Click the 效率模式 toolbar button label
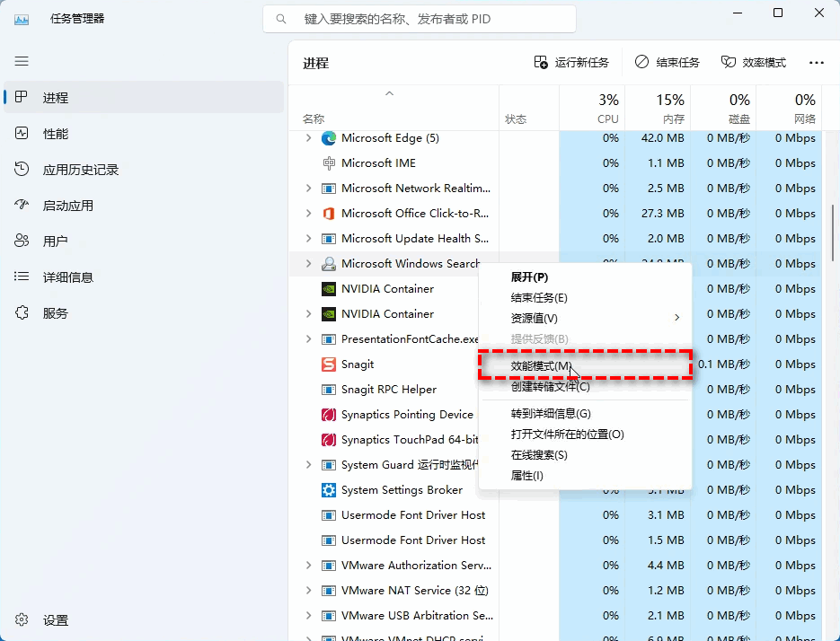This screenshot has width=840, height=641. click(764, 63)
